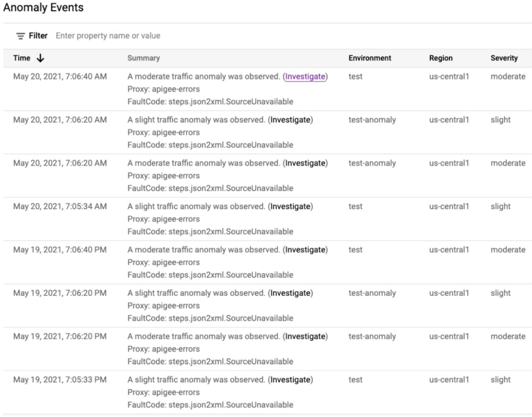Screen dimensions: 532x417
Task: Click us-central1 in the 7:05:33 PM row
Action: (x=449, y=380)
